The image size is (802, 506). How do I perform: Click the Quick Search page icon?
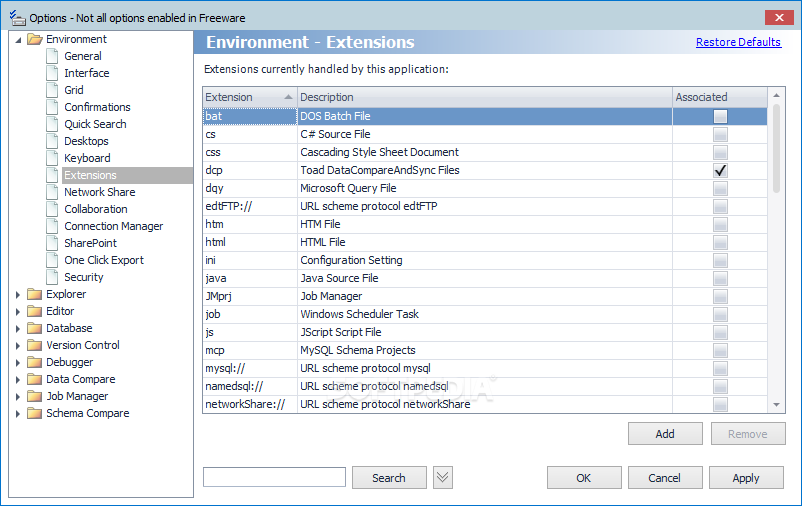52,124
